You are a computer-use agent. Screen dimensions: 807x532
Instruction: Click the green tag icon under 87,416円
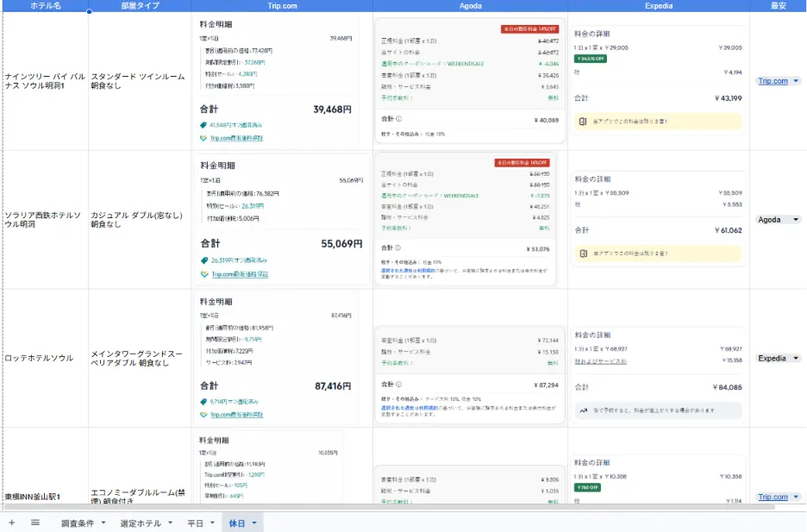[203, 402]
